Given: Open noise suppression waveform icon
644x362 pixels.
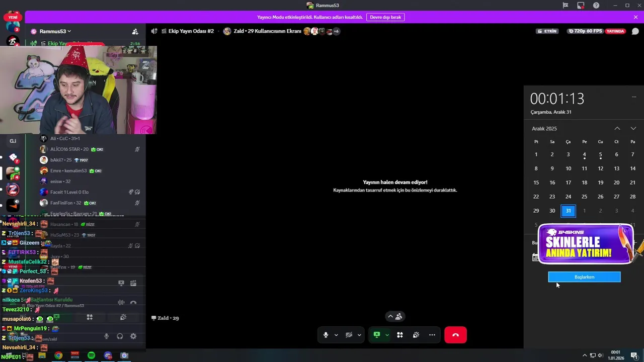Looking at the screenshot, I should click(121, 303).
